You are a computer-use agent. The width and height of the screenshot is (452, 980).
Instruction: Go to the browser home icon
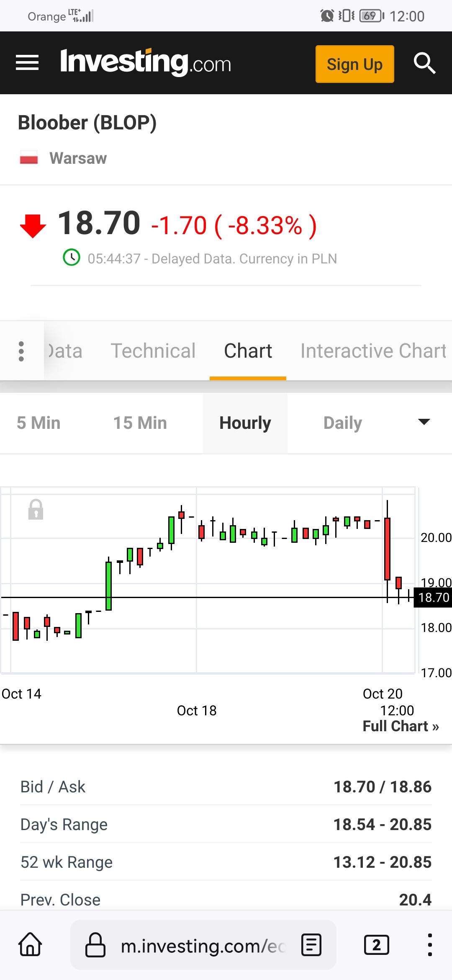30,945
